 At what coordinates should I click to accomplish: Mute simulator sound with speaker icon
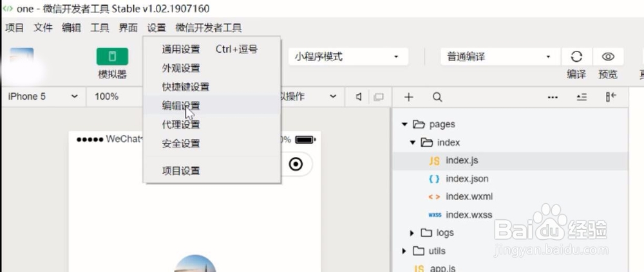click(x=359, y=97)
